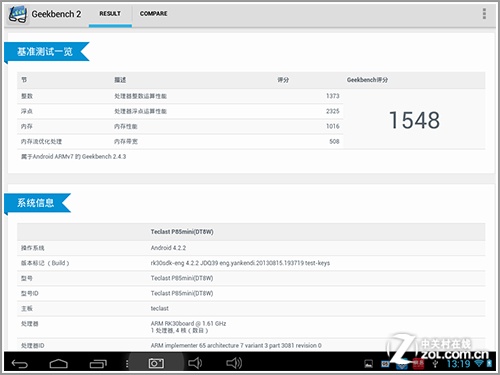500x375 pixels.
Task: Take a screenshot with the camera icon
Action: tap(156, 363)
